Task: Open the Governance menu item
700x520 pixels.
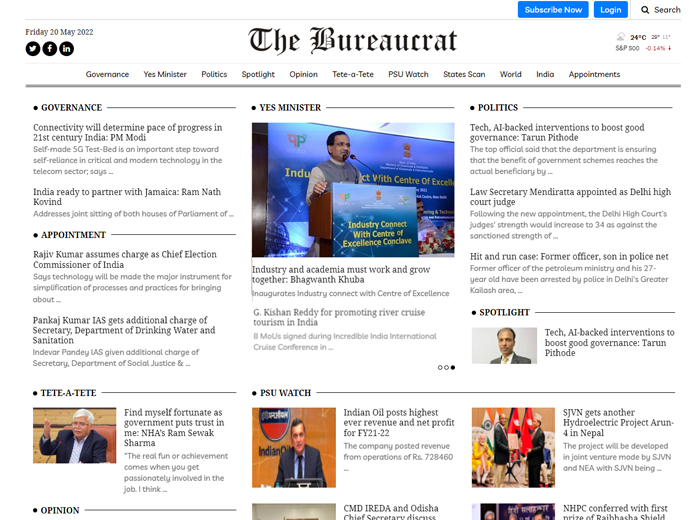Action: (x=107, y=74)
